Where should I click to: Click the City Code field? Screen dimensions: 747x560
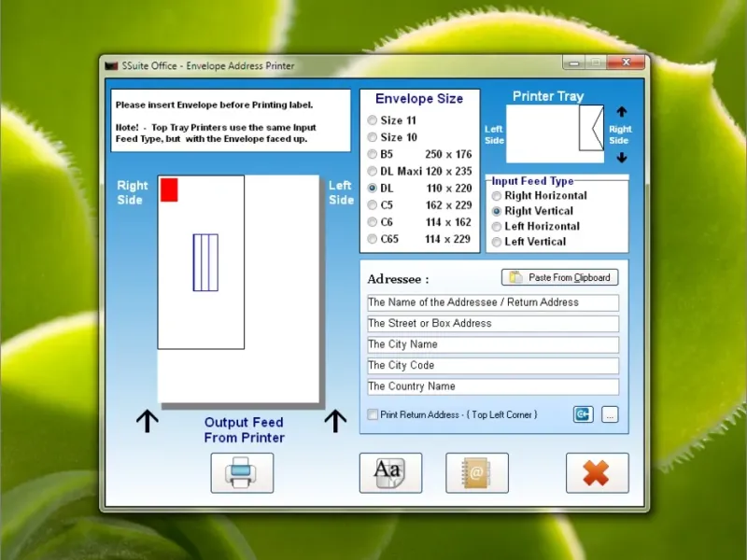[493, 365]
